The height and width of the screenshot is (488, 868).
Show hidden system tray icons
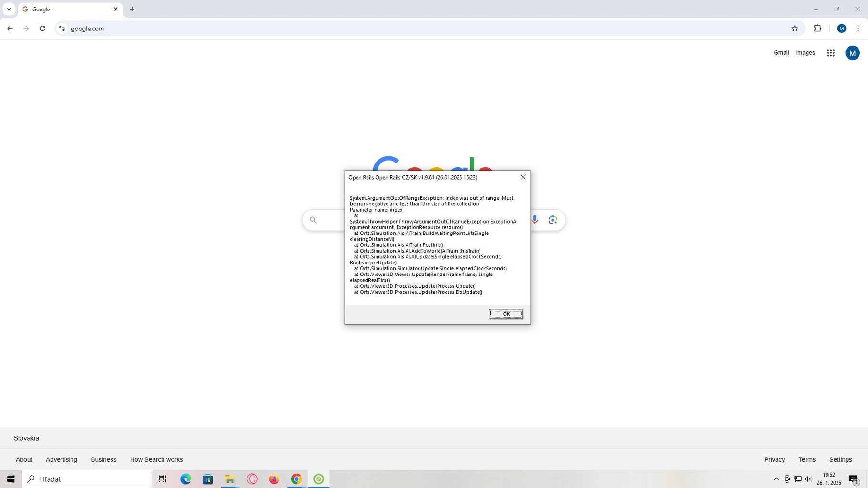coord(776,479)
